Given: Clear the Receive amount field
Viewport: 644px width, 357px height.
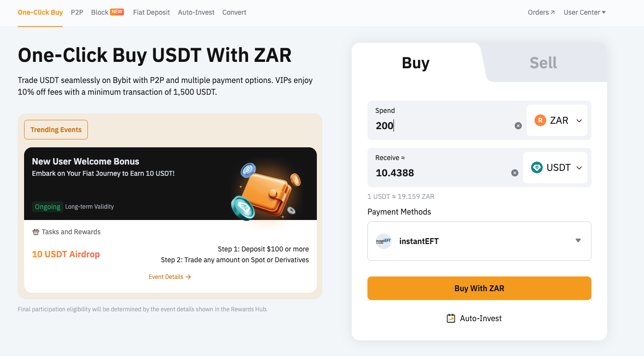Looking at the screenshot, I should [514, 173].
